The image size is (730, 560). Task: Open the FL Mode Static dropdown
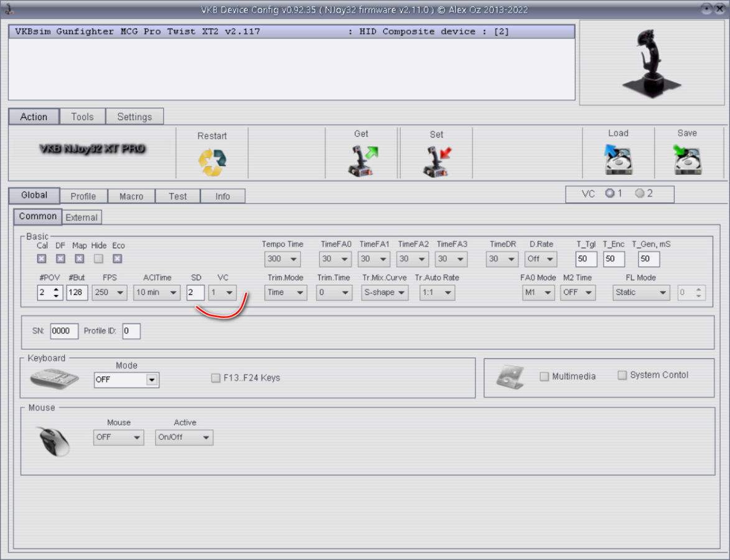point(641,292)
